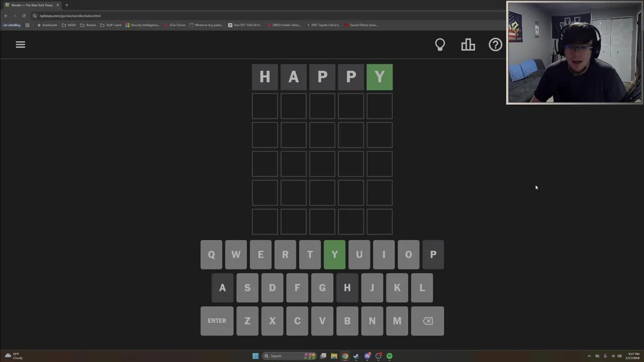
Task: Click the darkened A key on the Wordle keyboard
Action: tap(222, 288)
